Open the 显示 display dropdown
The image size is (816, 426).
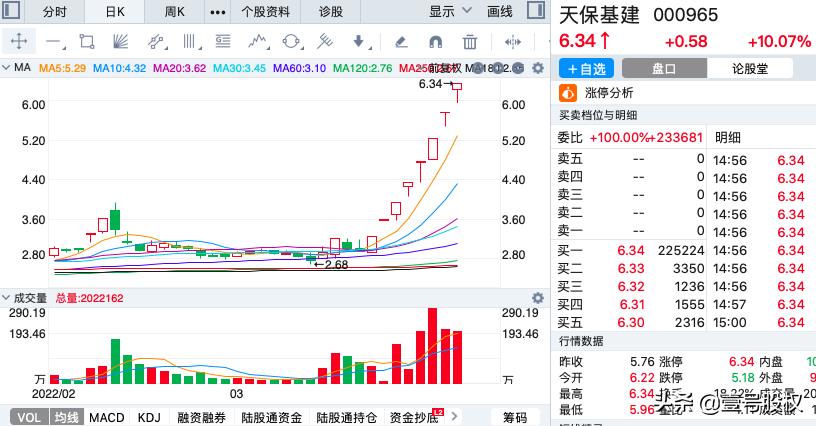tap(450, 11)
